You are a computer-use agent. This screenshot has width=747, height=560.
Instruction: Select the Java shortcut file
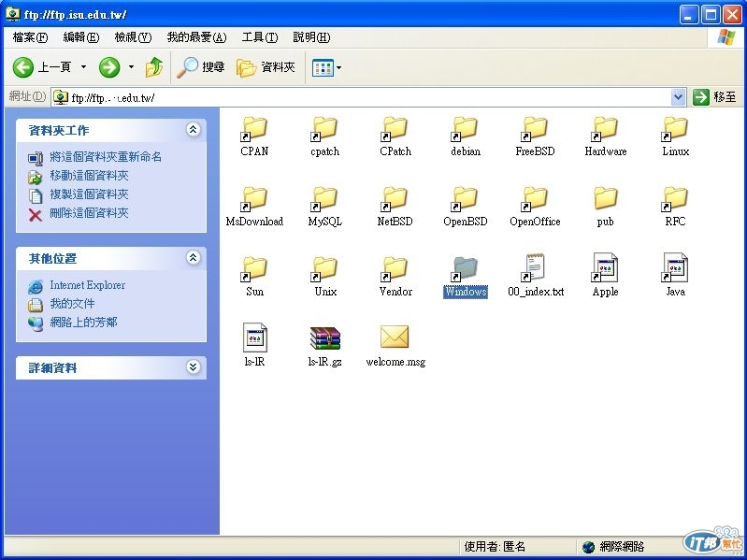(676, 277)
